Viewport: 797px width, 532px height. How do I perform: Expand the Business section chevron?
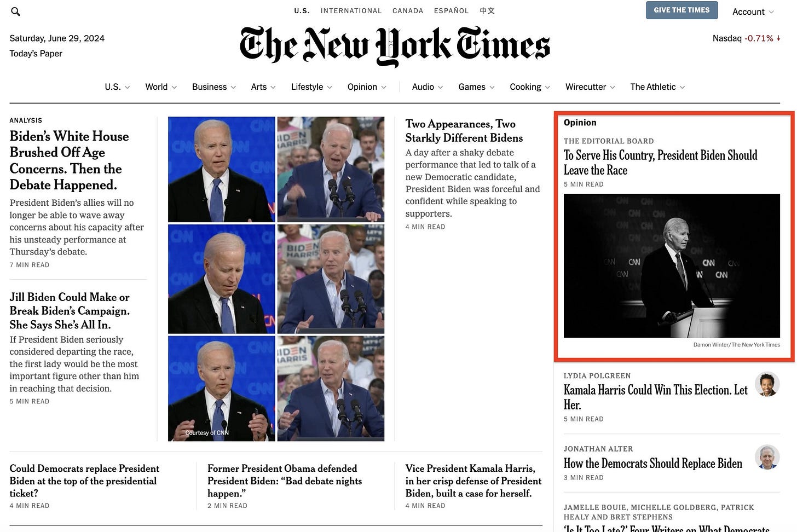click(x=233, y=88)
